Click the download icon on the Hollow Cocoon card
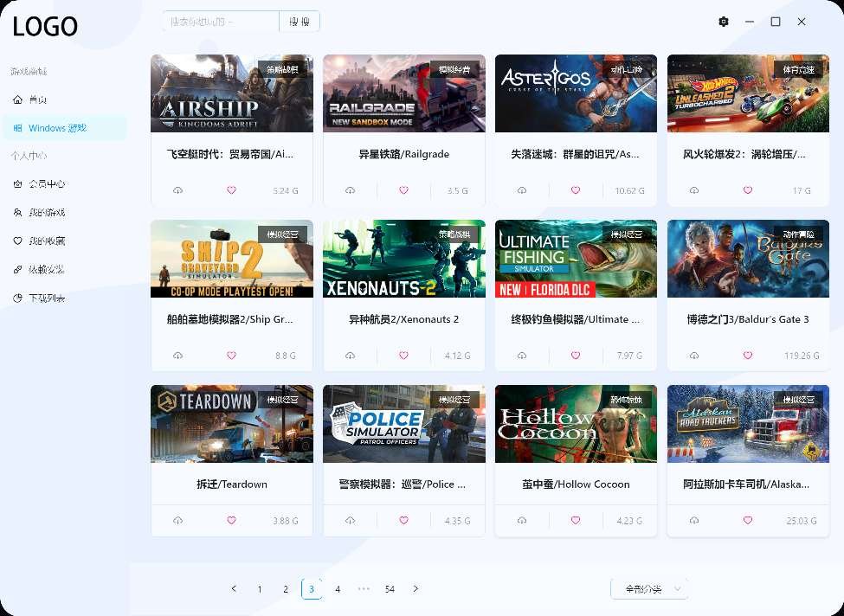 523,521
